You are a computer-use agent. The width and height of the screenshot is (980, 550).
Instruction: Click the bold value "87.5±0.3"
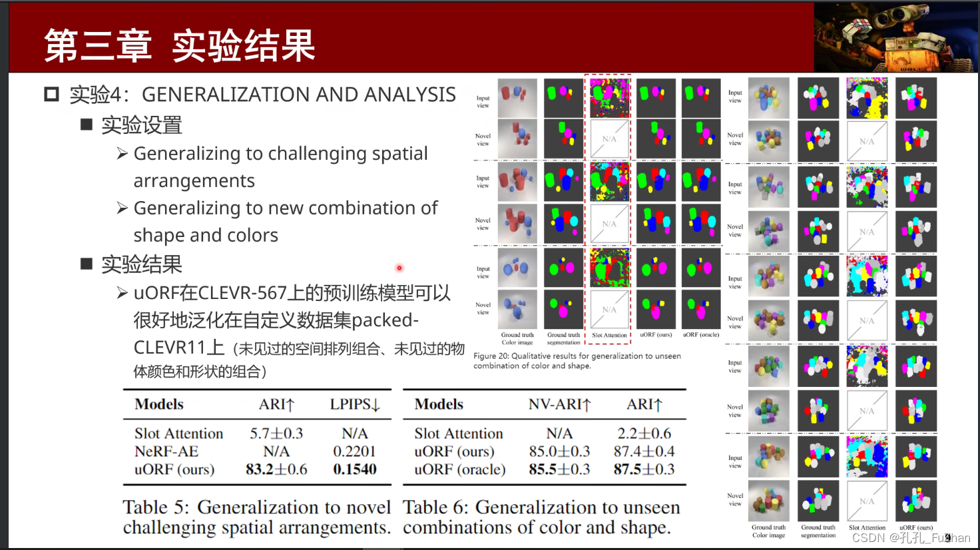[644, 469]
